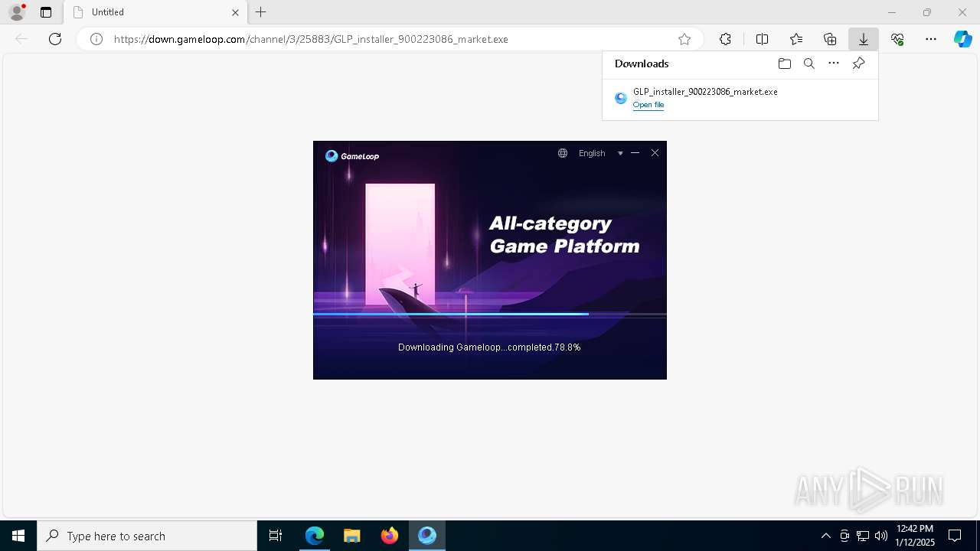Click the Downloading Gameloop status text
980x551 pixels.
point(489,347)
